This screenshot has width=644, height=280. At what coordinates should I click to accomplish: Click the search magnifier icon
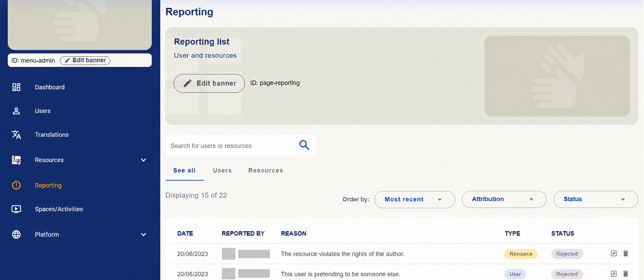coord(304,145)
